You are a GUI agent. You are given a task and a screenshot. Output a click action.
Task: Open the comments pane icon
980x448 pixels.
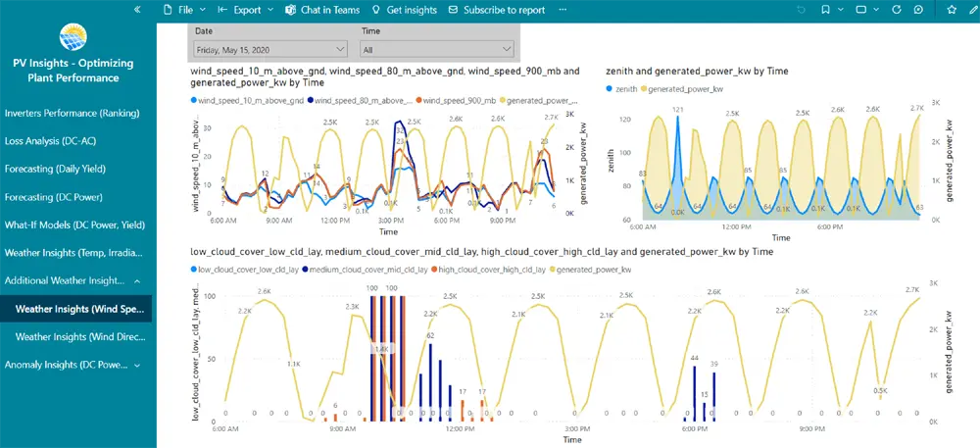coord(918,10)
